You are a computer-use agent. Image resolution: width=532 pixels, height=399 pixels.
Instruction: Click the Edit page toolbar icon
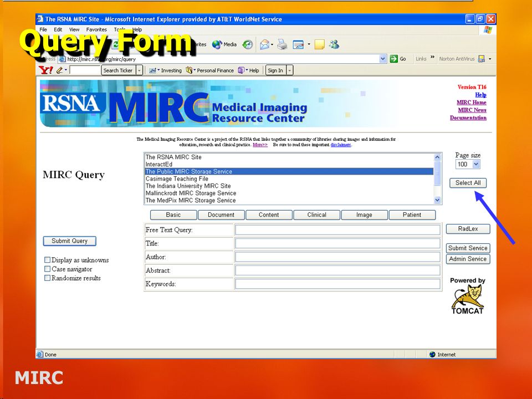tap(298, 44)
